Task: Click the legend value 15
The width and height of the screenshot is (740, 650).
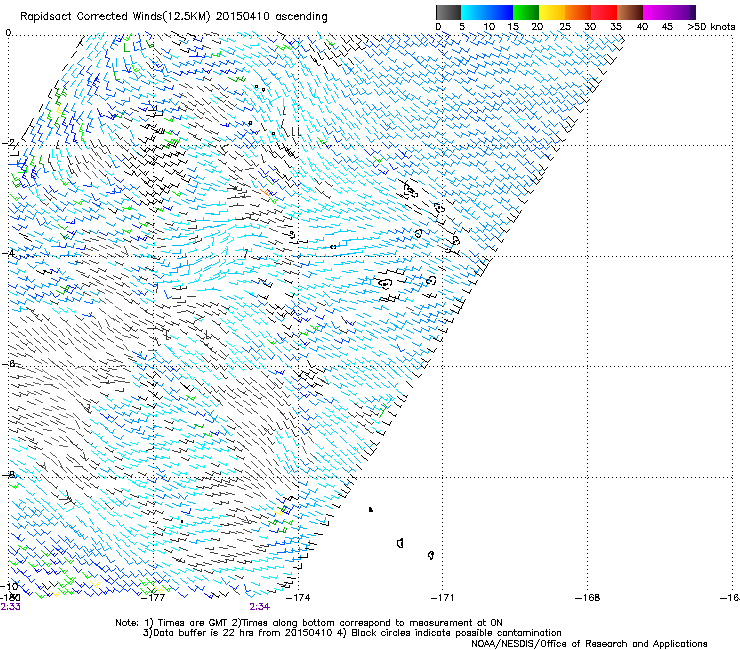Action: pyautogui.click(x=513, y=27)
